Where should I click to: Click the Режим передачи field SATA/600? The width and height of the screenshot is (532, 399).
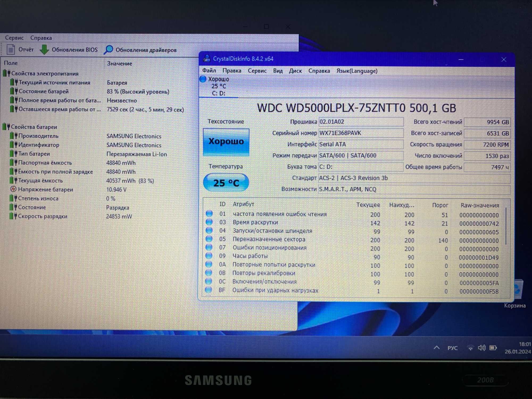coord(361,155)
